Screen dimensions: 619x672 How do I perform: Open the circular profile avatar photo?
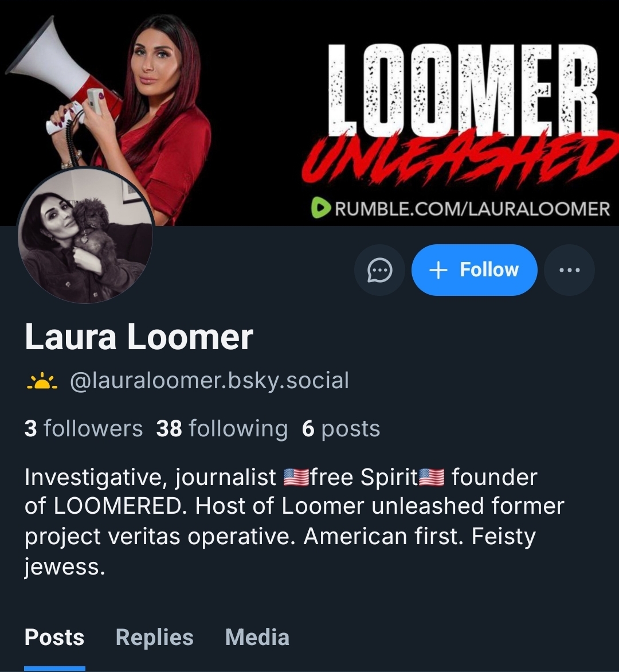tap(85, 235)
